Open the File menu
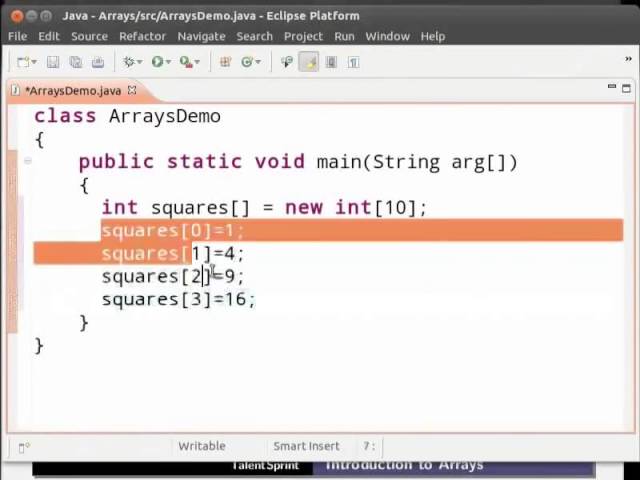Screen dimensions: 640x480 pos(17,36)
